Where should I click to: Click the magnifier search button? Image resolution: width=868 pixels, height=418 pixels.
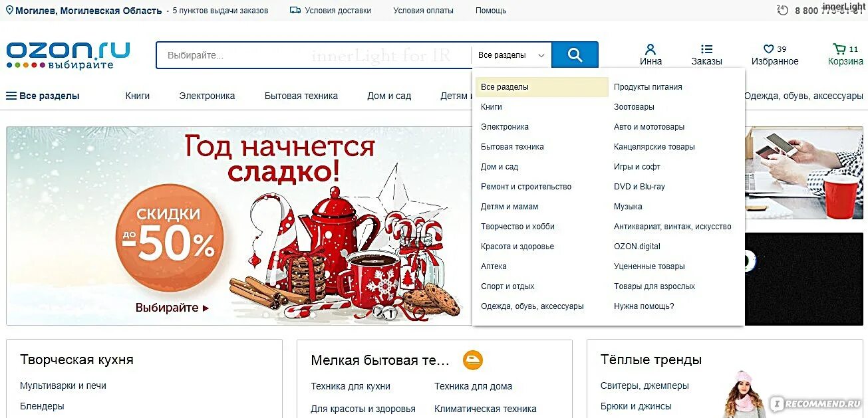tap(575, 55)
